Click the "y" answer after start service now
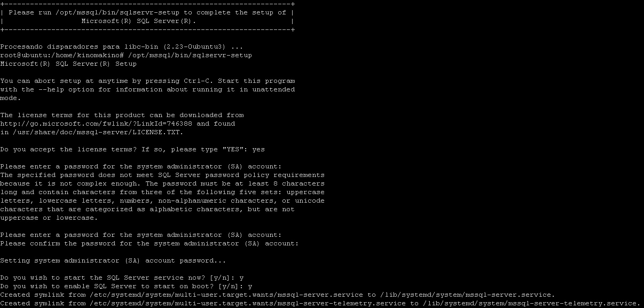The height and width of the screenshot is (308, 644). point(241,278)
